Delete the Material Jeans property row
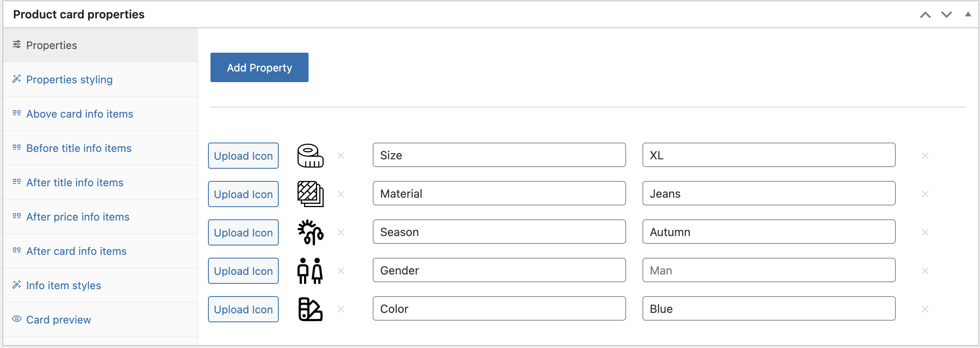 [x=925, y=194]
